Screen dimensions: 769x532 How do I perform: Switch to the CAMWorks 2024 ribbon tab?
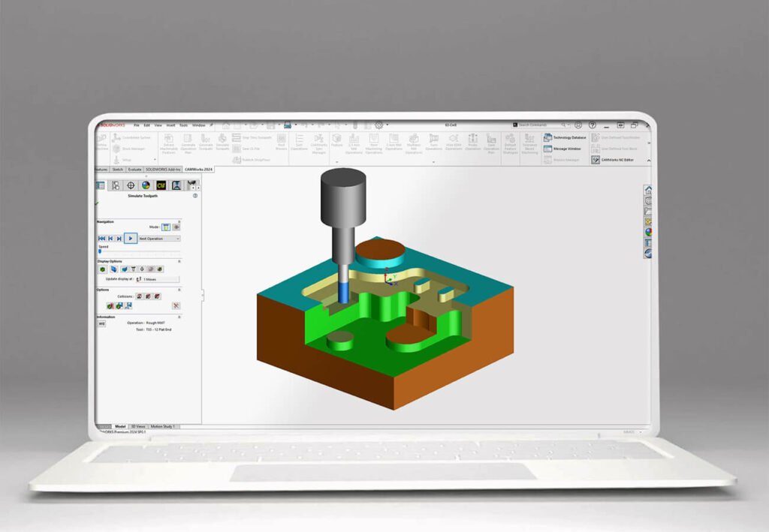click(198, 170)
